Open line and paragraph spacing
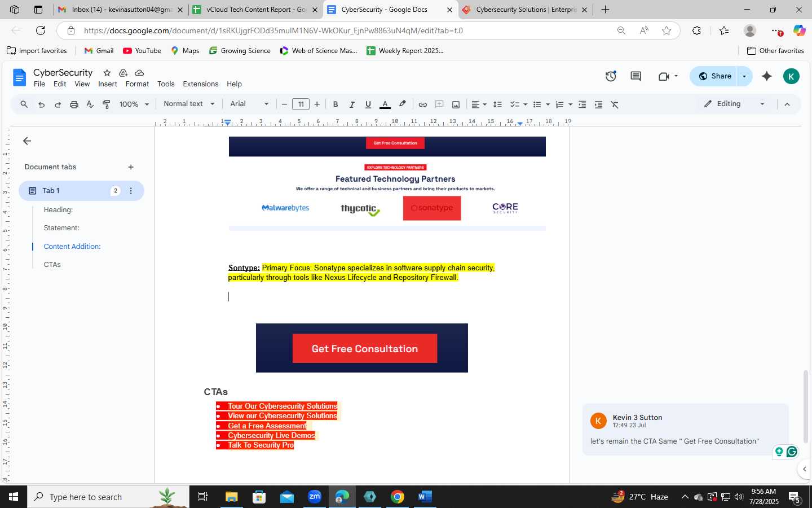The height and width of the screenshot is (508, 812). [497, 104]
